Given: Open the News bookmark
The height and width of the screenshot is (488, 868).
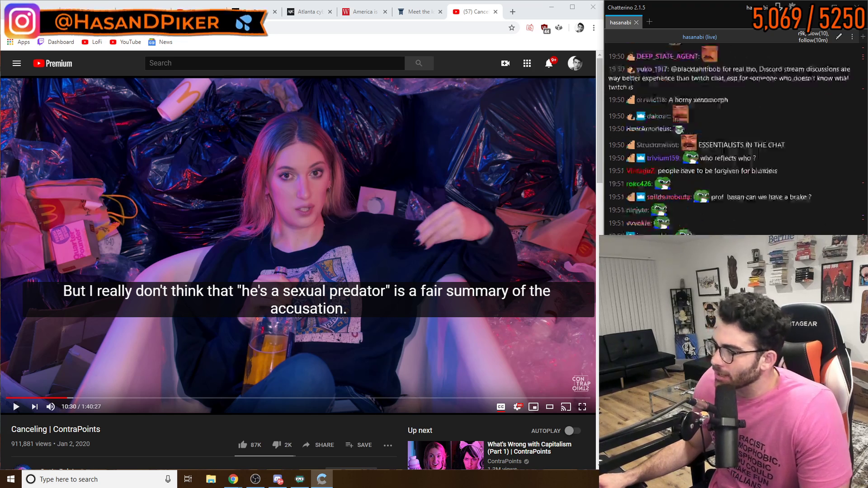Looking at the screenshot, I should [161, 42].
